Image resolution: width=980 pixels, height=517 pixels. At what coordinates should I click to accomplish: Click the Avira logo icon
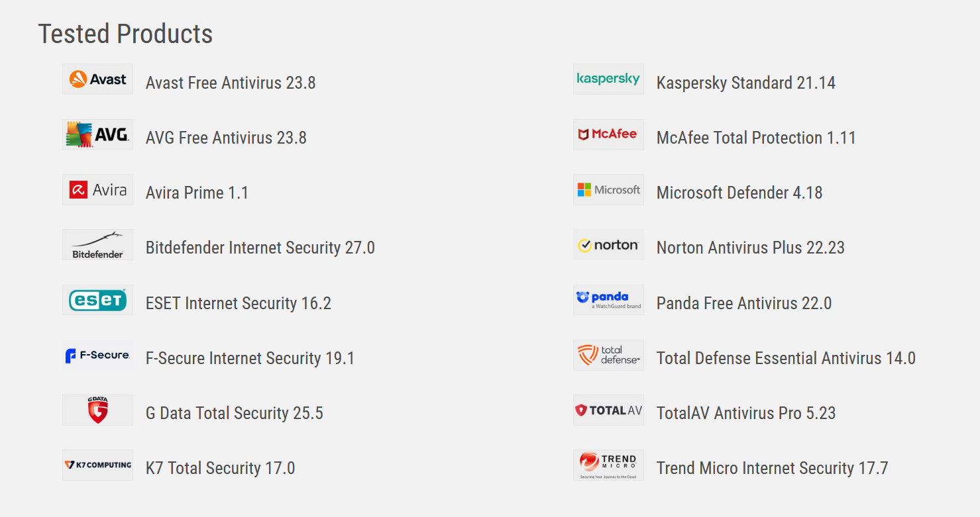tap(97, 190)
